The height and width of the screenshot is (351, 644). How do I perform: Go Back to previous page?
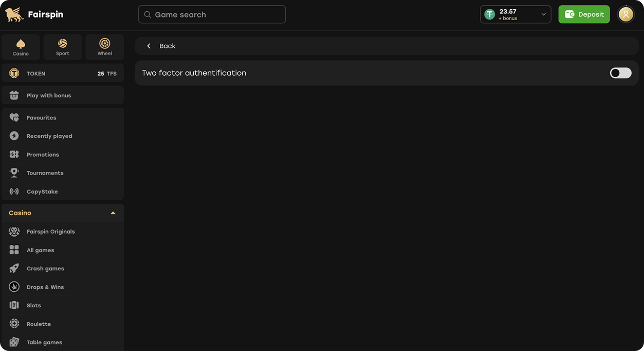pos(161,46)
